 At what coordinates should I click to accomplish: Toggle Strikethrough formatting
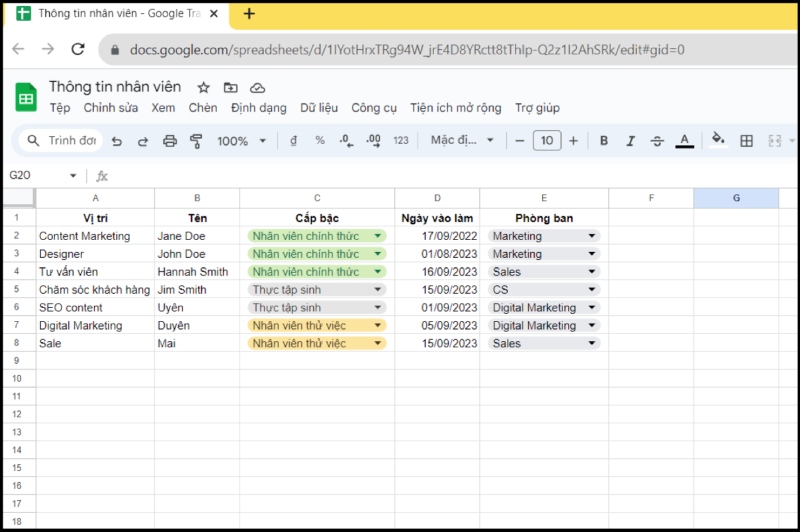657,141
